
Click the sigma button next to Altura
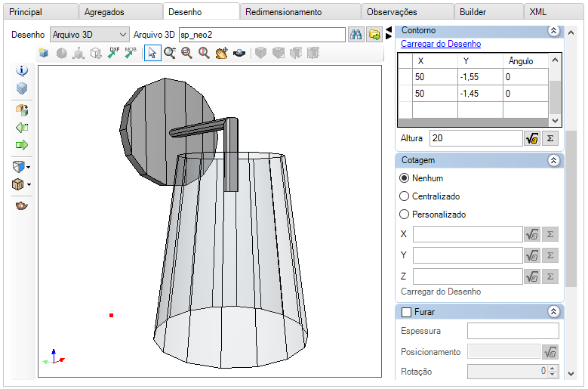(x=550, y=138)
